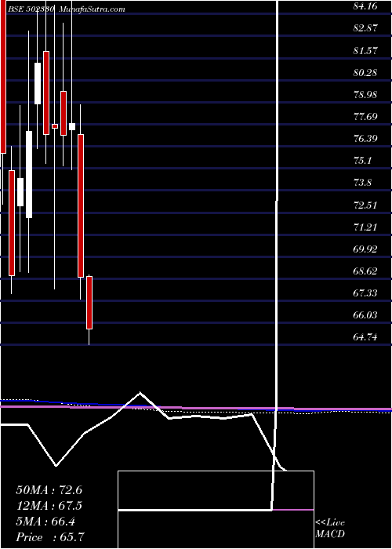Select the 73.8 price axis label
This screenshot has width=392, height=549.
(x=362, y=183)
